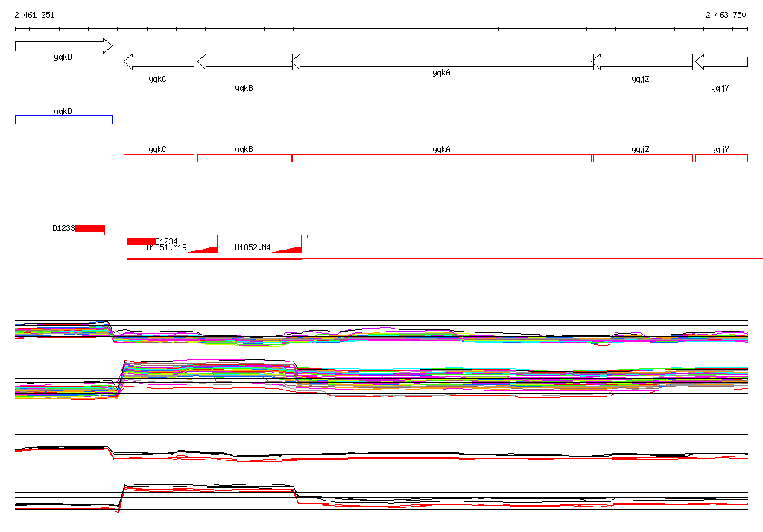Click the yqkB gene arrow

(x=244, y=62)
